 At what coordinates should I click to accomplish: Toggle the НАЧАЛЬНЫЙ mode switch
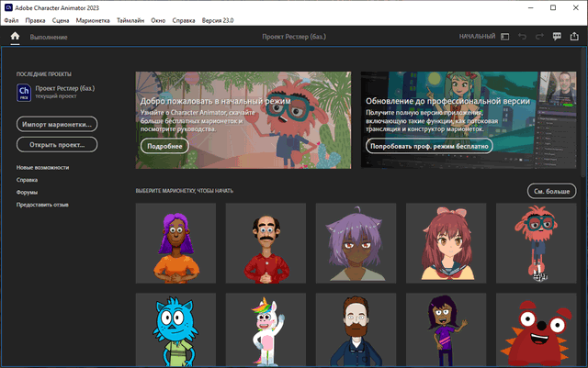tap(477, 37)
